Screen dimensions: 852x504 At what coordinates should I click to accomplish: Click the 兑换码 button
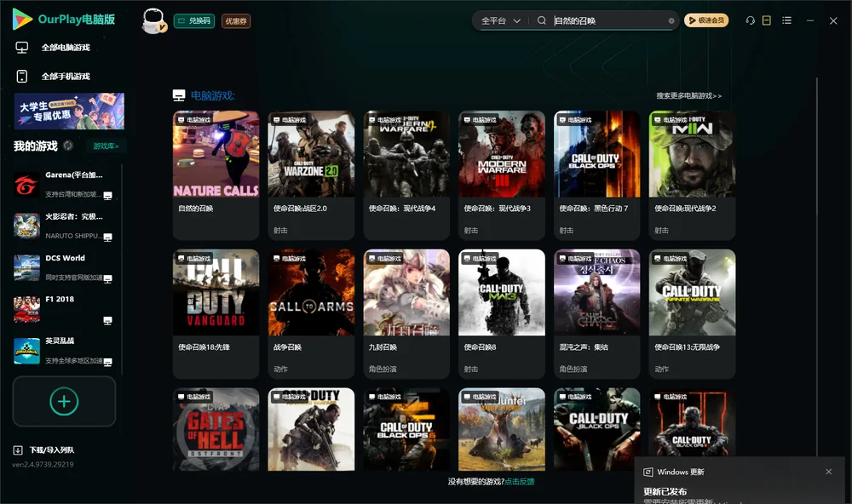(x=194, y=20)
